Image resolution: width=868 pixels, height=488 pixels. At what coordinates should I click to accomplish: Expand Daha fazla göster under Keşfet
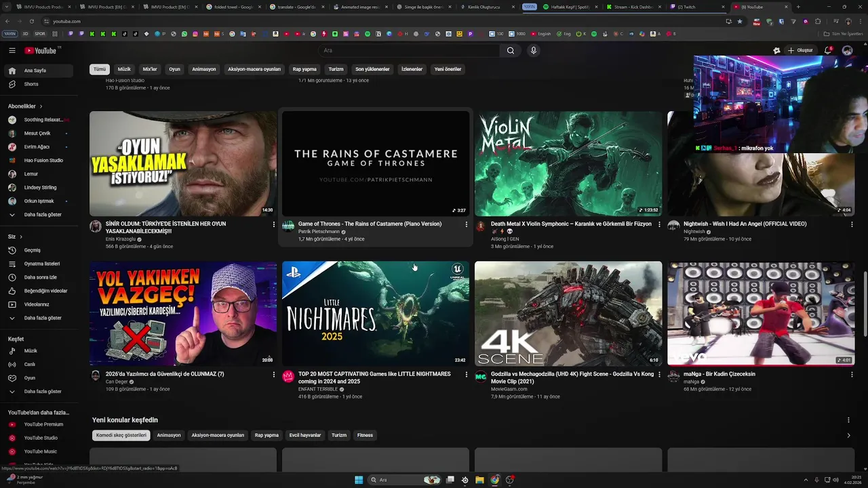click(x=39, y=392)
